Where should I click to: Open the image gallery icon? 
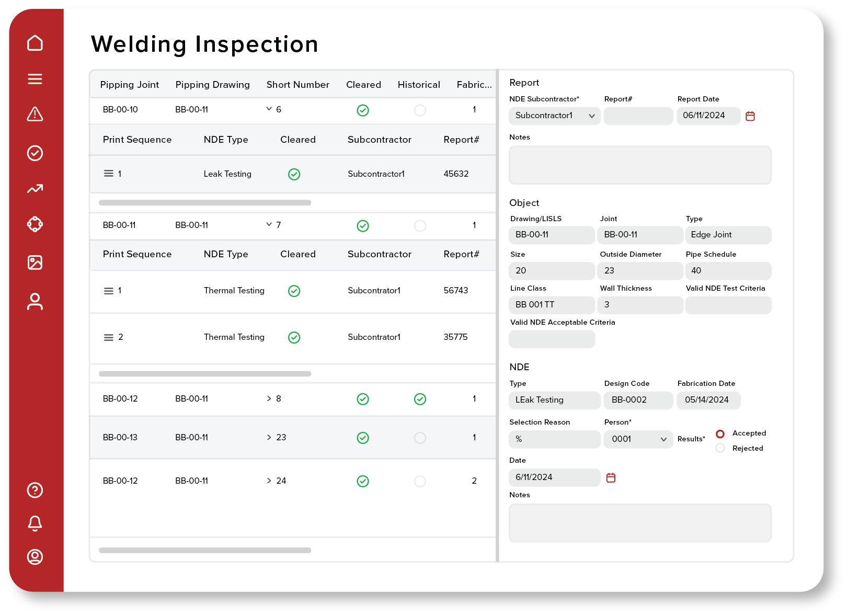tap(35, 263)
